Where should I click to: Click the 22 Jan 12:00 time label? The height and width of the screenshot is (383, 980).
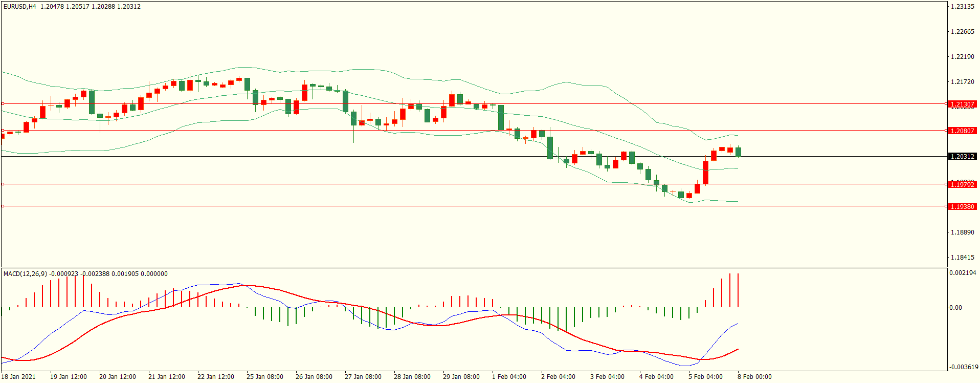(216, 377)
